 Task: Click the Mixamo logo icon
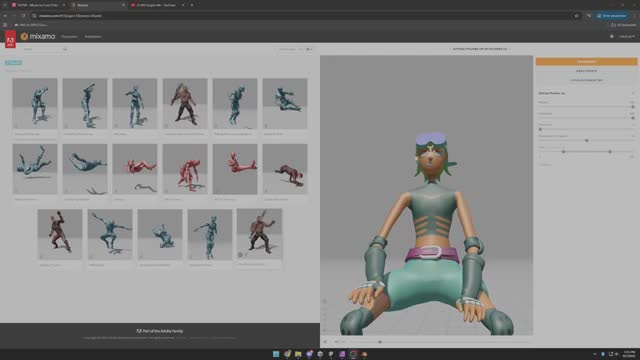coord(24,36)
